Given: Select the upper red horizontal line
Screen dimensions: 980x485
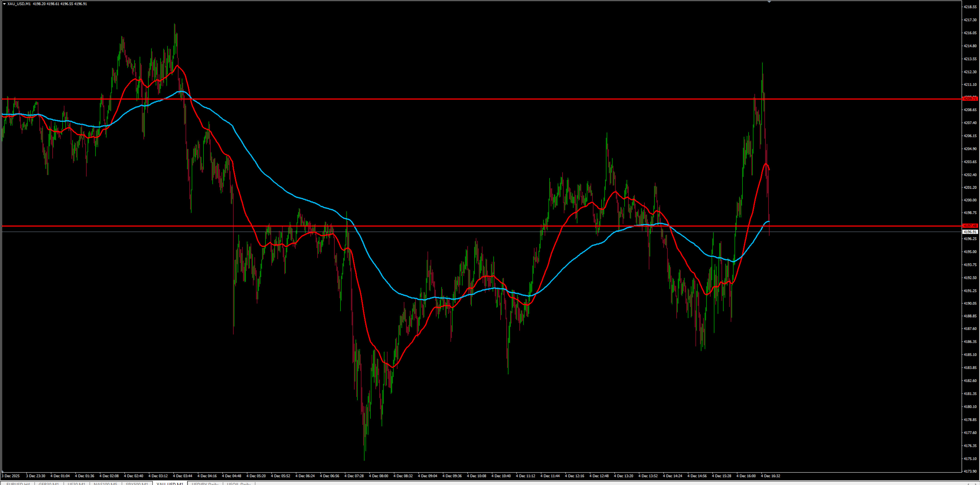Looking at the screenshot, I should coord(457,99).
